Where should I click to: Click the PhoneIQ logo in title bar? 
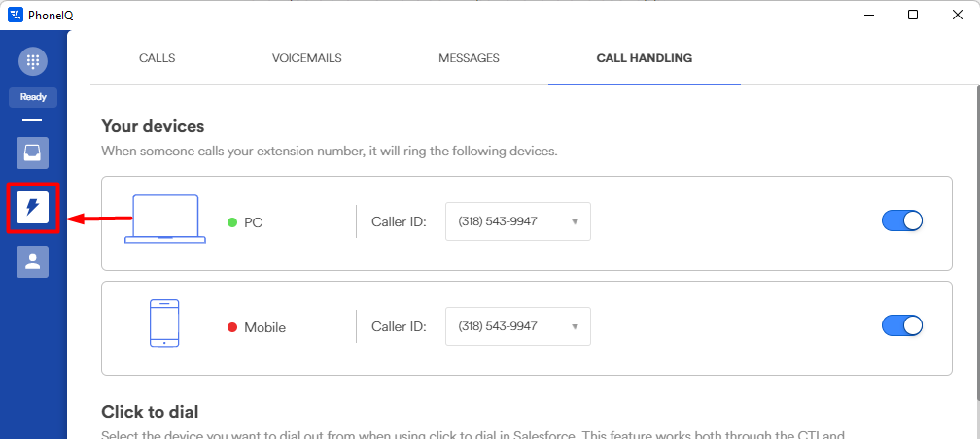(15, 15)
